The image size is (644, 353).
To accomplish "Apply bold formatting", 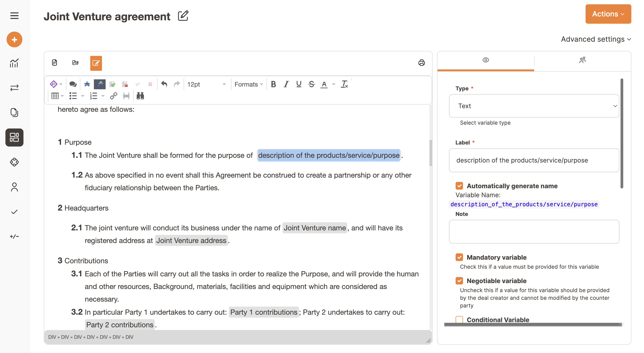I will coord(273,84).
